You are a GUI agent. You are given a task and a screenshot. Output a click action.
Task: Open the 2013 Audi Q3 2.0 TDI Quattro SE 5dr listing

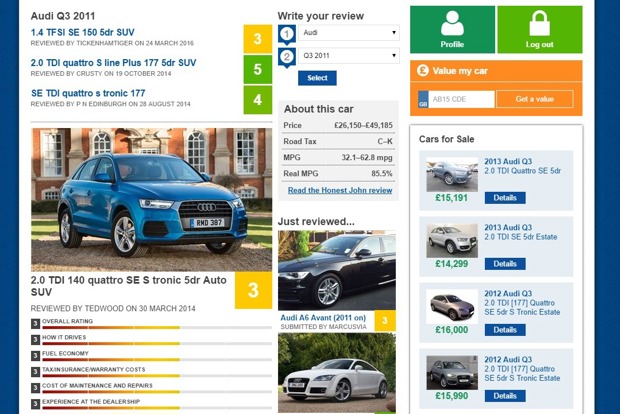(522, 166)
